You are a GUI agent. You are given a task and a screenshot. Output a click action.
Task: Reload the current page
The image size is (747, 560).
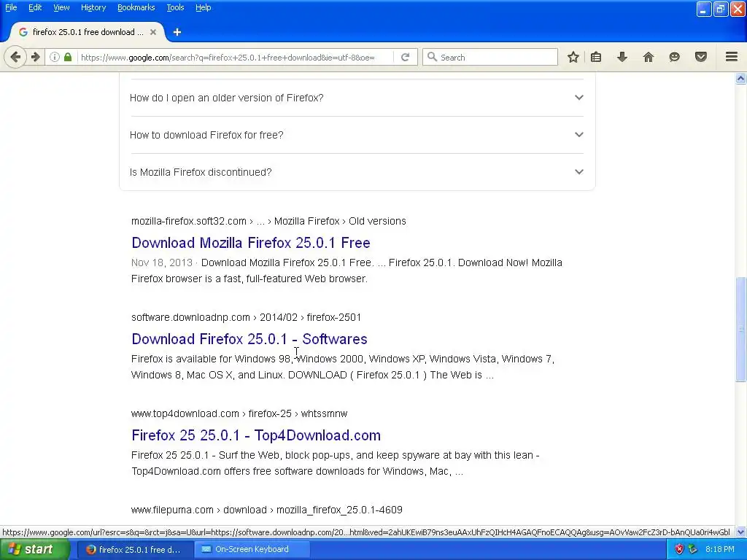(405, 57)
